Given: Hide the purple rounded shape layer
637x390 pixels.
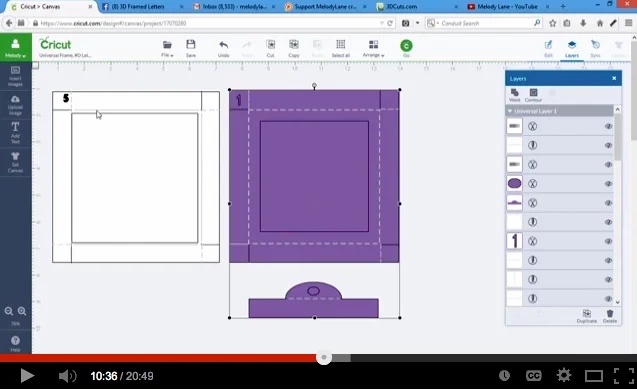Looking at the screenshot, I should coord(608,184).
